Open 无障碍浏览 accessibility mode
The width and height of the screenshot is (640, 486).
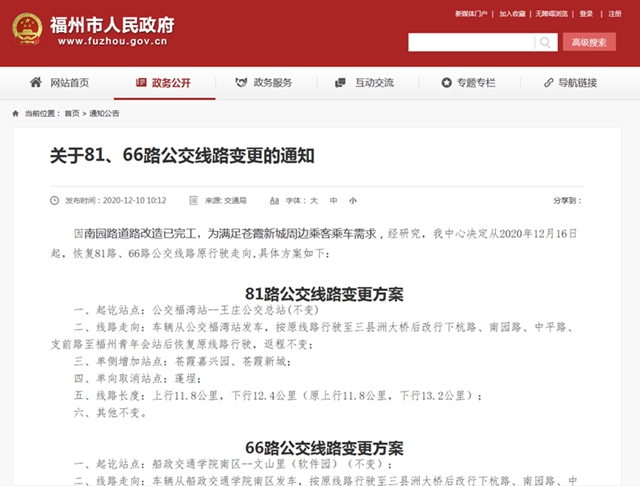pyautogui.click(x=551, y=14)
